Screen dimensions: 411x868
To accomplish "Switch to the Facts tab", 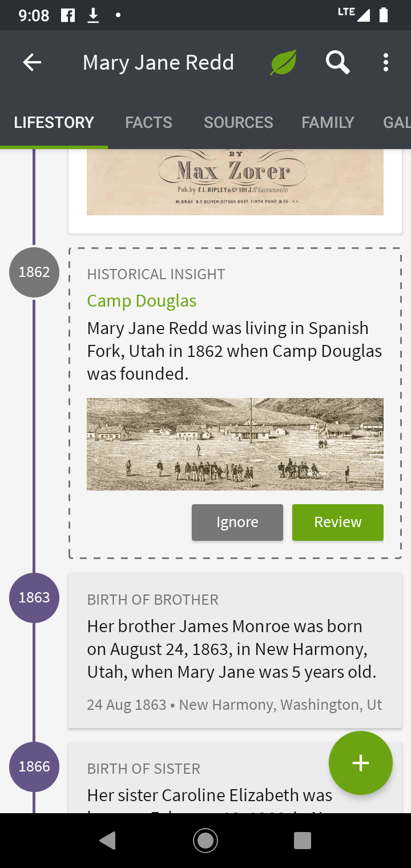I will [x=148, y=122].
